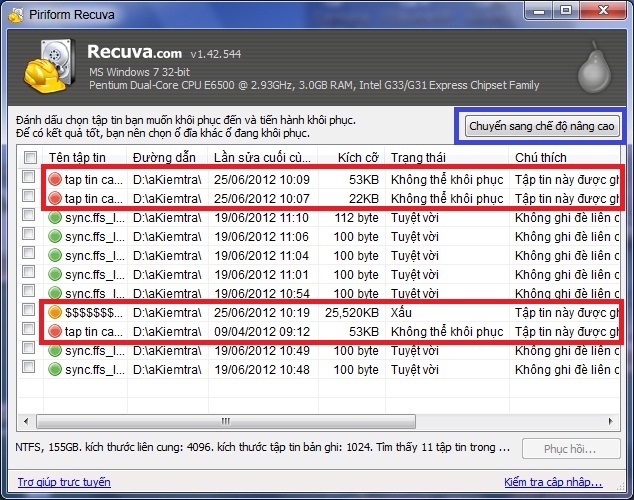Click the green status icon of the 19/06/2012 11:10 file
634x500 pixels.
pos(55,217)
